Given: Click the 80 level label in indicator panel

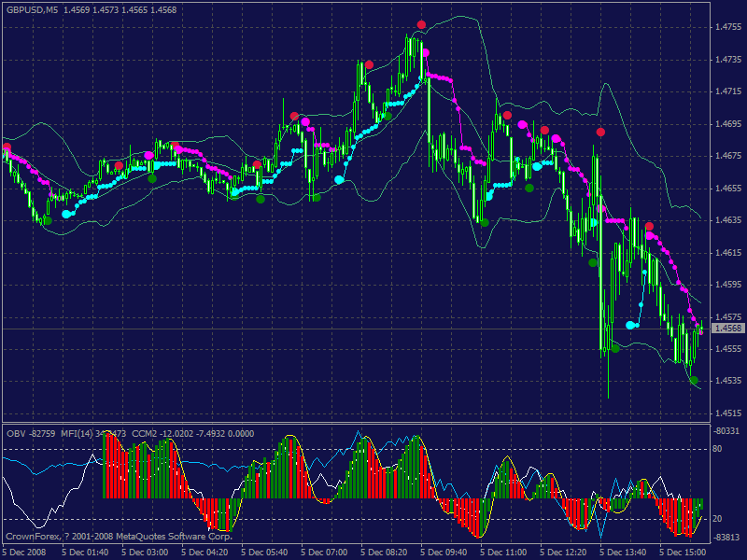Looking at the screenshot, I should pos(719,449).
